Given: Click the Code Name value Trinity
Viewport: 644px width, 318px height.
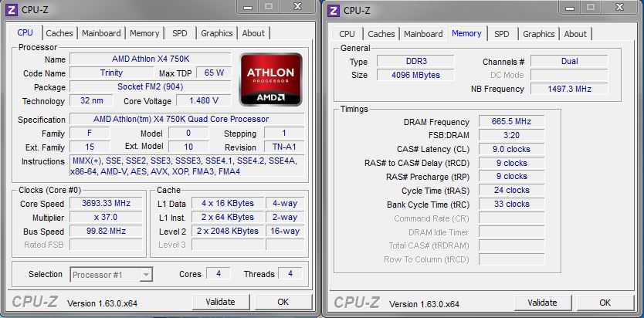Looking at the screenshot, I should coord(111,73).
